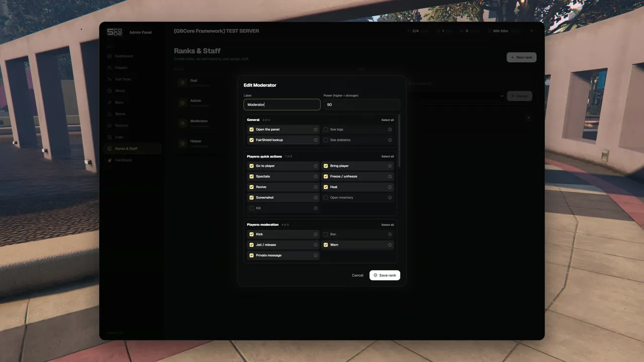644x362 pixels.
Task: Click the info icon beside Kill
Action: (316, 208)
